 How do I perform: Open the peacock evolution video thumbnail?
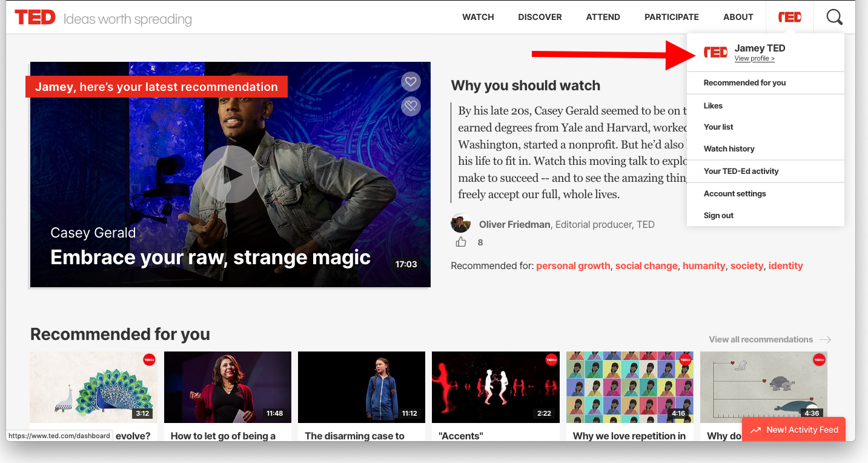93,387
